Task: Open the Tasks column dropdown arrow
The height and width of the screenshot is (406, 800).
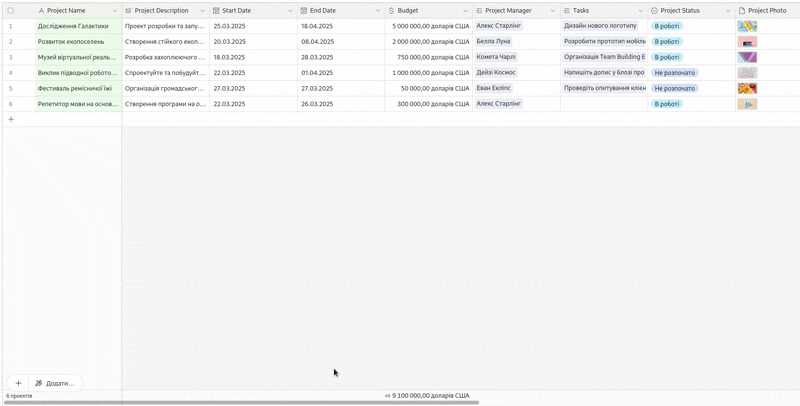Action: (x=641, y=11)
